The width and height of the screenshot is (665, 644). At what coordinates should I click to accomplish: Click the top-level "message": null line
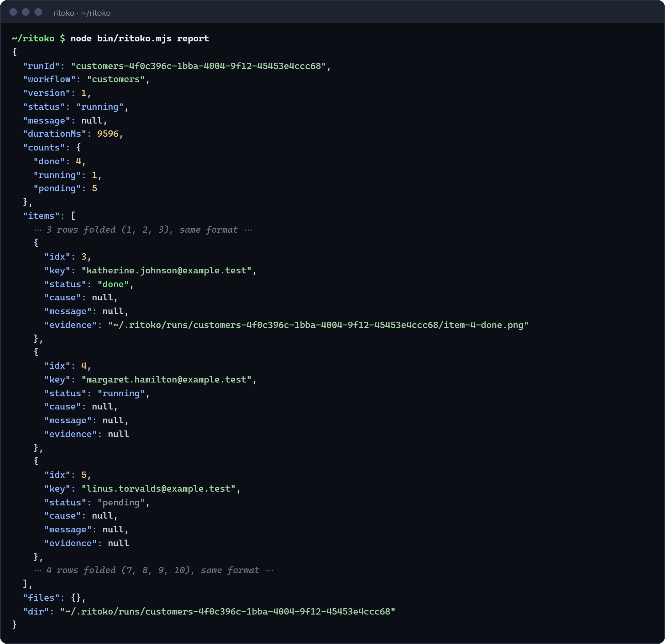tap(65, 120)
